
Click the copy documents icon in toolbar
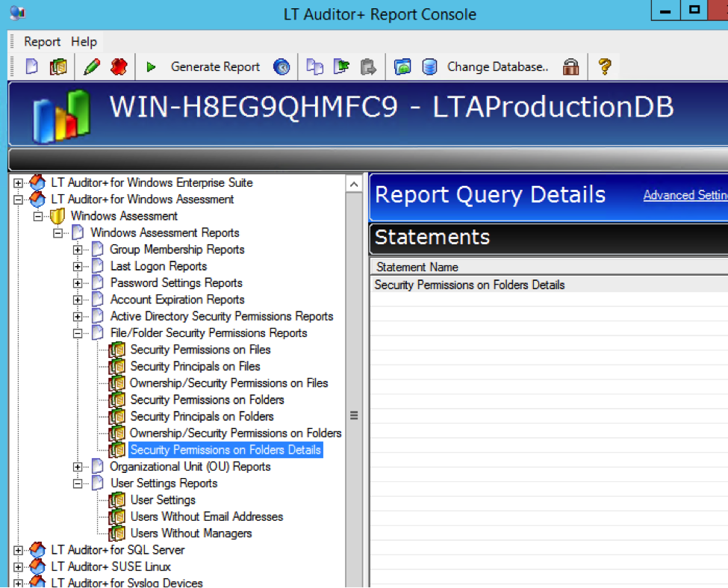315,67
